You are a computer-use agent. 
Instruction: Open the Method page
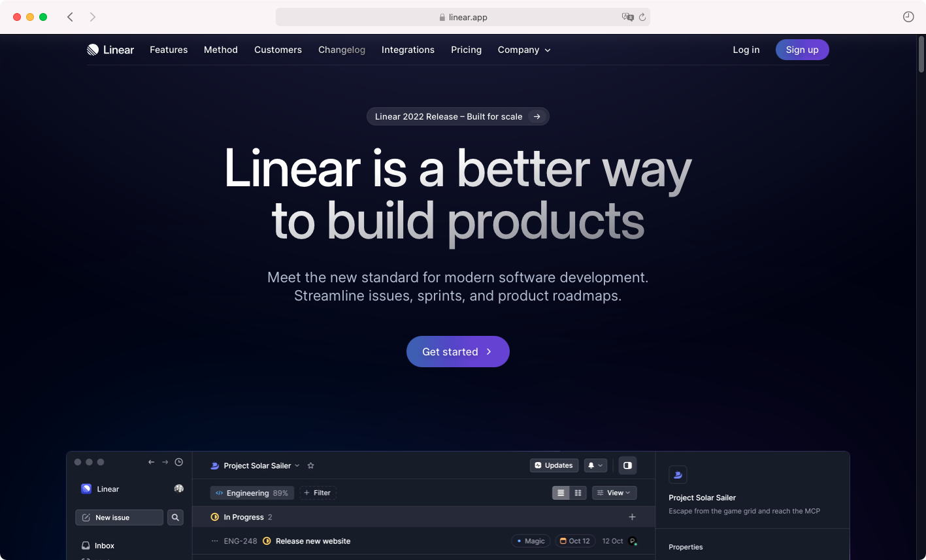(x=221, y=50)
